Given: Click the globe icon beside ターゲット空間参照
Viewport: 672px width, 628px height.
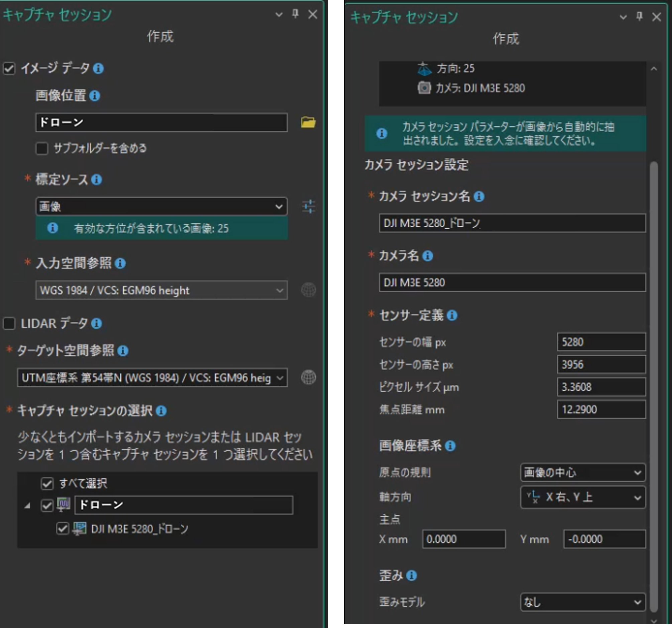Looking at the screenshot, I should tap(308, 378).
